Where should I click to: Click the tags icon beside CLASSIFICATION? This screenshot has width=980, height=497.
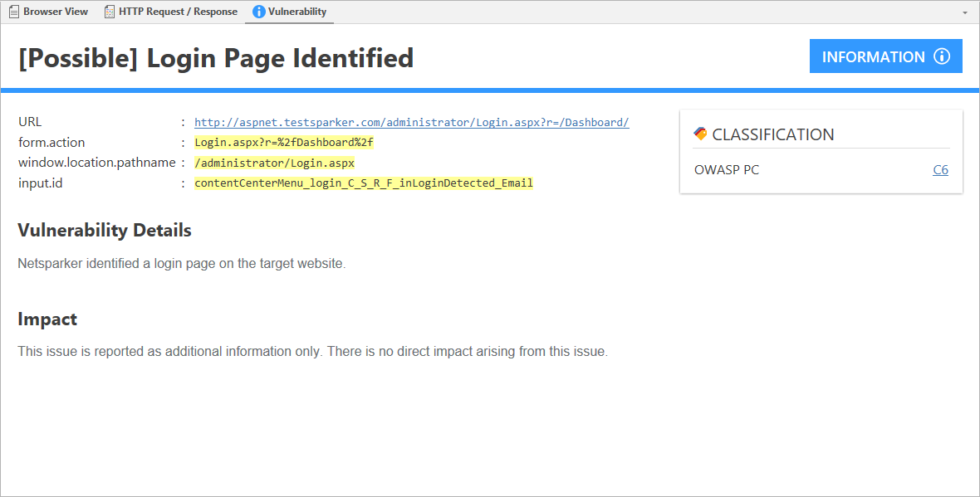click(700, 132)
